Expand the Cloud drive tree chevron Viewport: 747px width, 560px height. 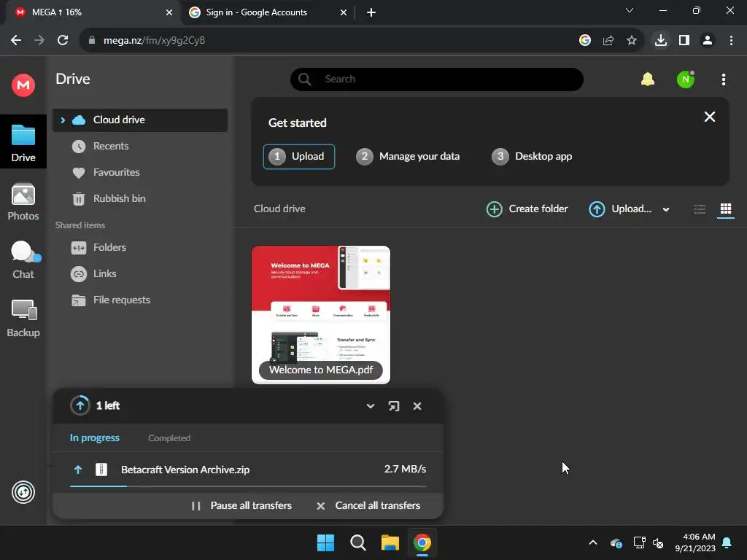pos(63,120)
